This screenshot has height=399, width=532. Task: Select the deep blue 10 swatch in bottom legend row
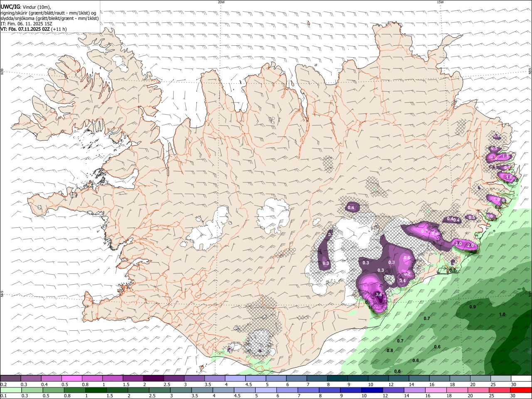click(x=372, y=390)
